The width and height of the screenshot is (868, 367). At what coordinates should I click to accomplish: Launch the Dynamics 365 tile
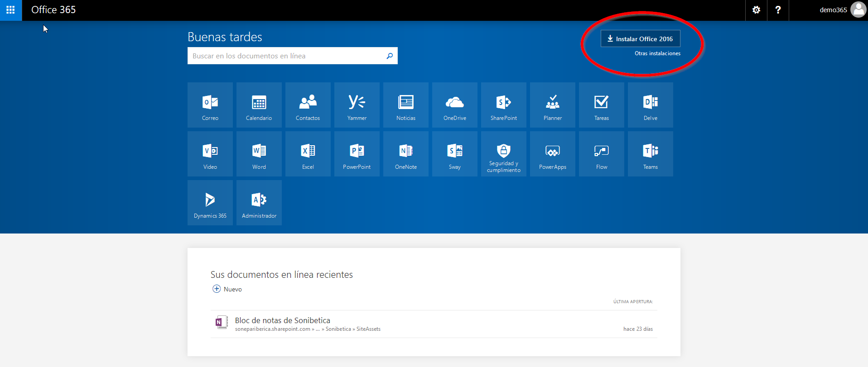coord(210,203)
